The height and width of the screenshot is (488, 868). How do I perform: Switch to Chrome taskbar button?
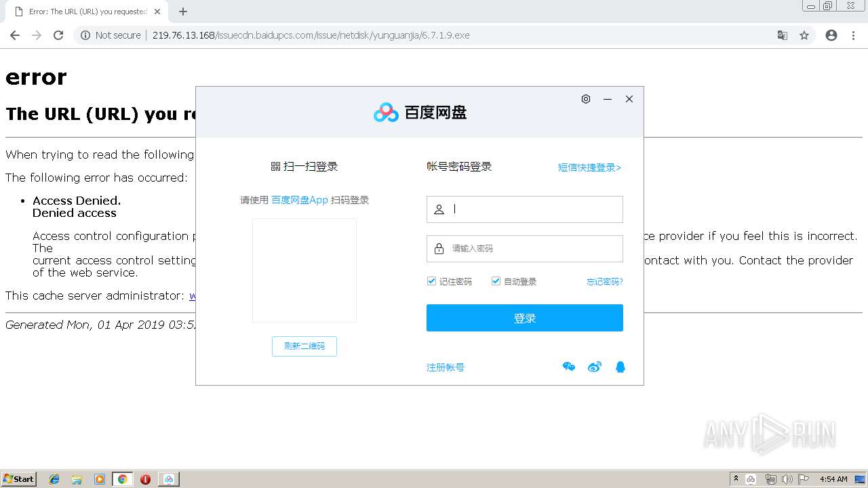[x=122, y=479]
